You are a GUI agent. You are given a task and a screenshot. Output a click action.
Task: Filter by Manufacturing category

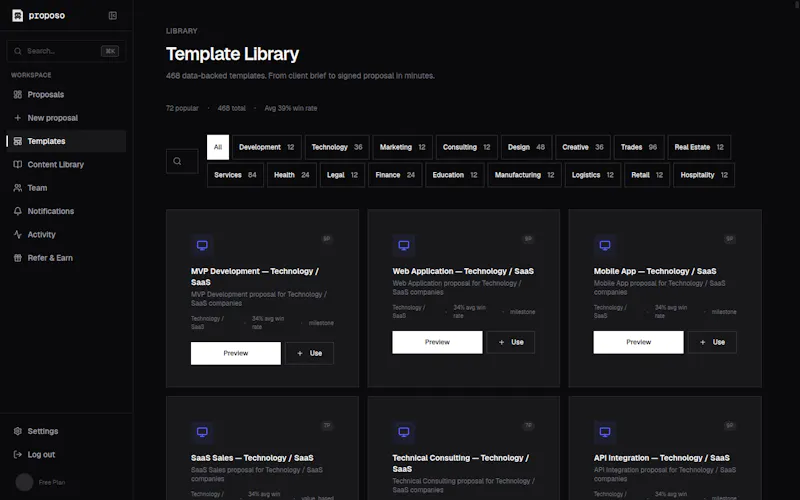pos(524,175)
